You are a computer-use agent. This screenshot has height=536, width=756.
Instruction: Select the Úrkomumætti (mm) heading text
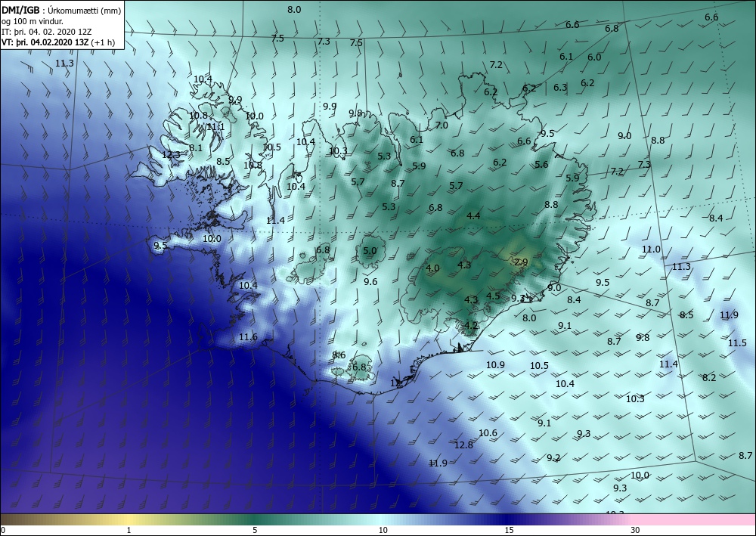85,10
